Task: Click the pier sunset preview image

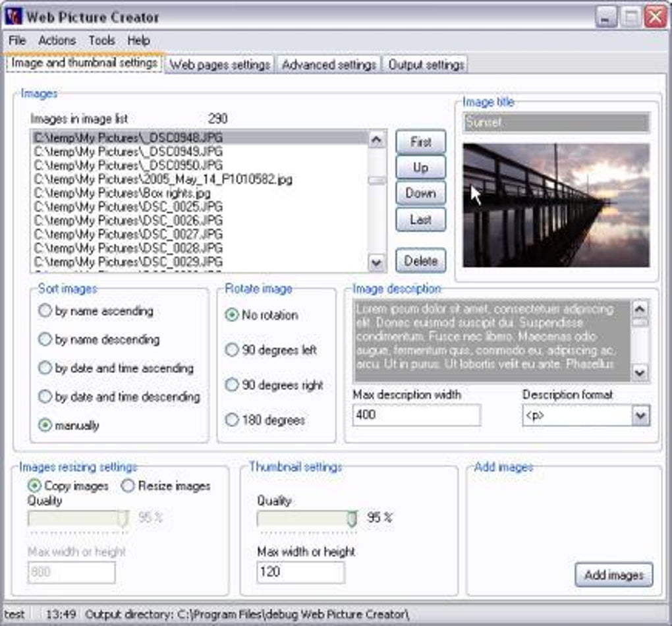Action: click(556, 206)
